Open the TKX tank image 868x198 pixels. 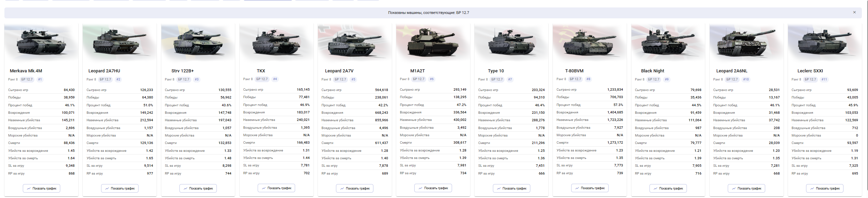point(276,42)
